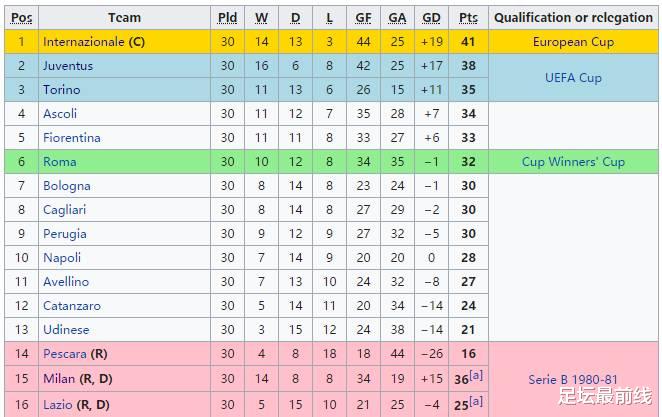Click the Juventus team link

tap(68, 66)
